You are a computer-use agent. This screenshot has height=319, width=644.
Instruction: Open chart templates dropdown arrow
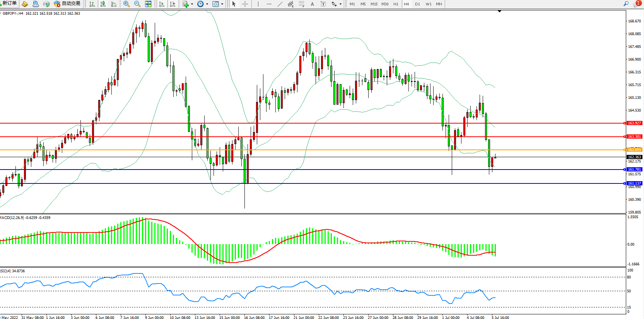click(x=222, y=4)
